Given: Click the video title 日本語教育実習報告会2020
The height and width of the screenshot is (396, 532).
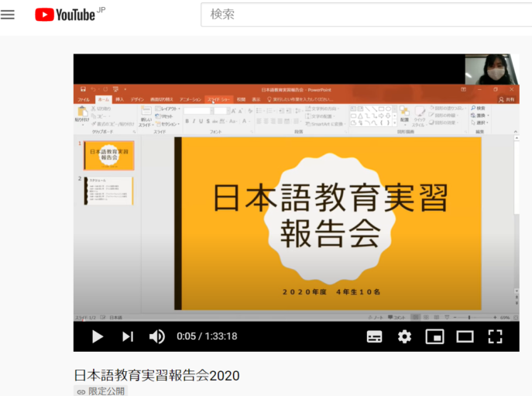Looking at the screenshot, I should pyautogui.click(x=156, y=375).
